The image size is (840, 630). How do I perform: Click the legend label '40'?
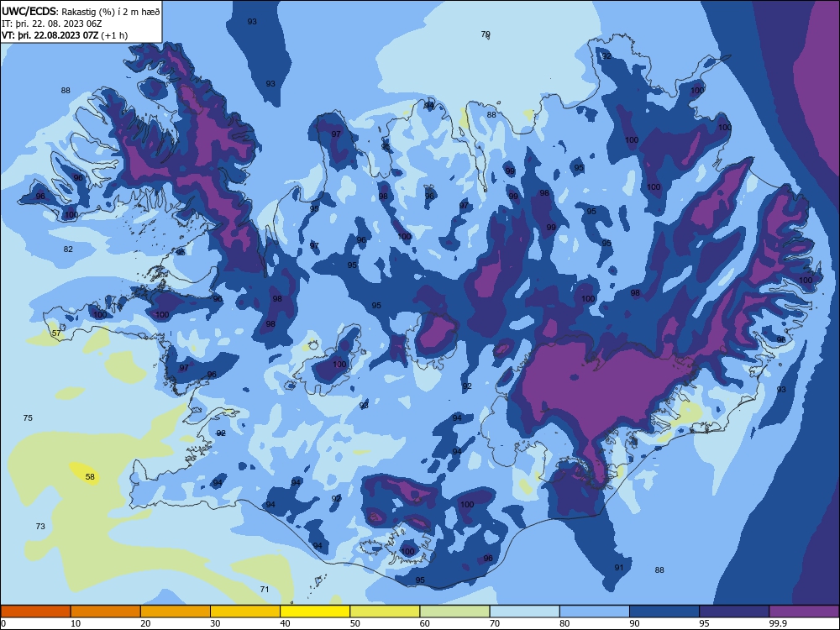click(286, 623)
